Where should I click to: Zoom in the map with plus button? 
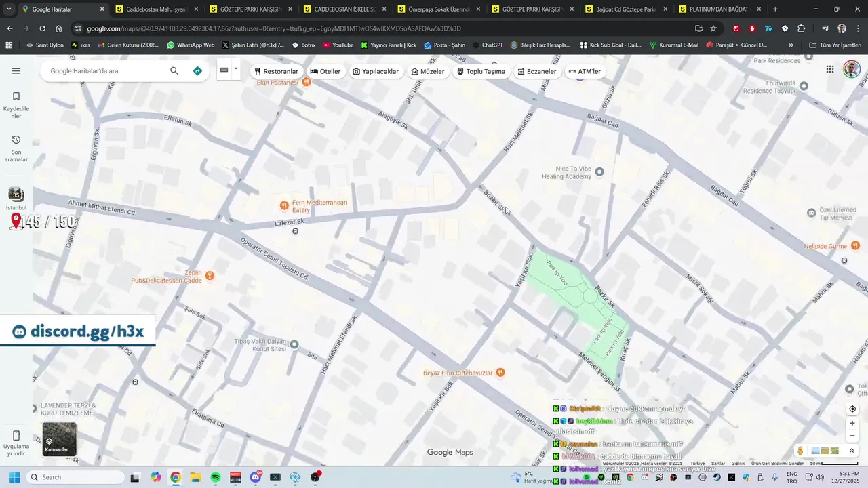tap(852, 424)
